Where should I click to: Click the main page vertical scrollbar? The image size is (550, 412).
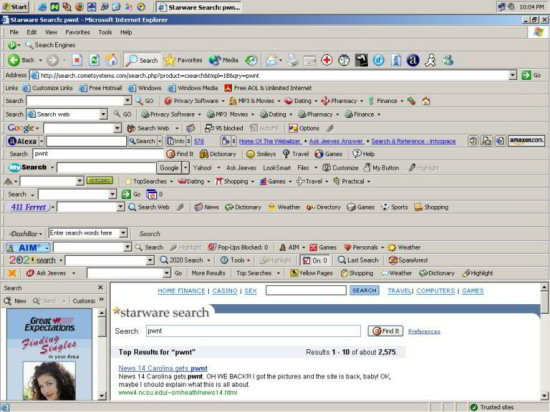tap(544, 343)
